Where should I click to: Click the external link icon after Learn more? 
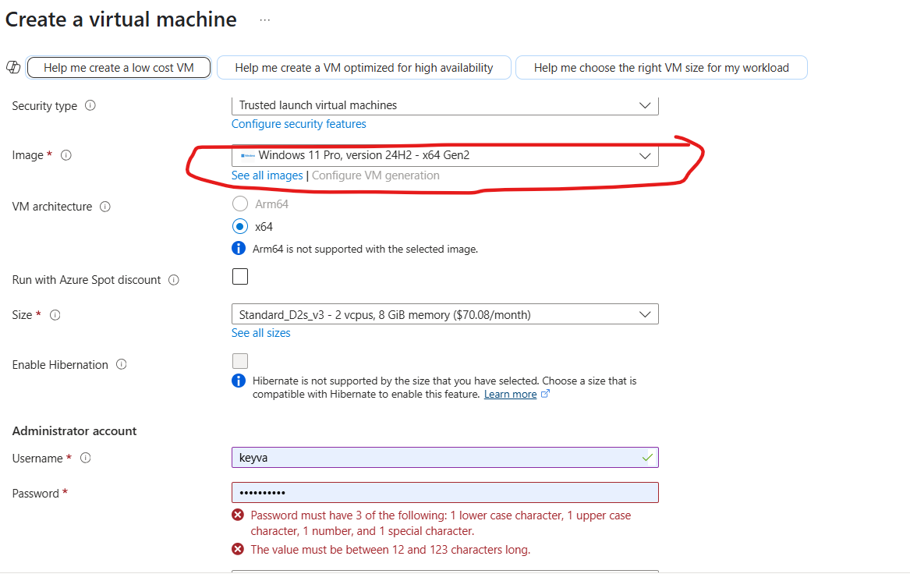545,394
